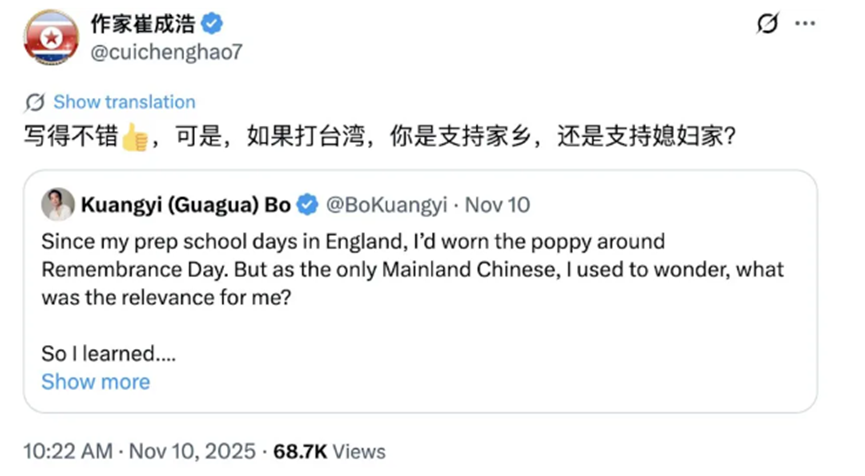Open the Kuangyi (Guagua) Bo name link
The width and height of the screenshot is (865, 476).
pos(186,206)
